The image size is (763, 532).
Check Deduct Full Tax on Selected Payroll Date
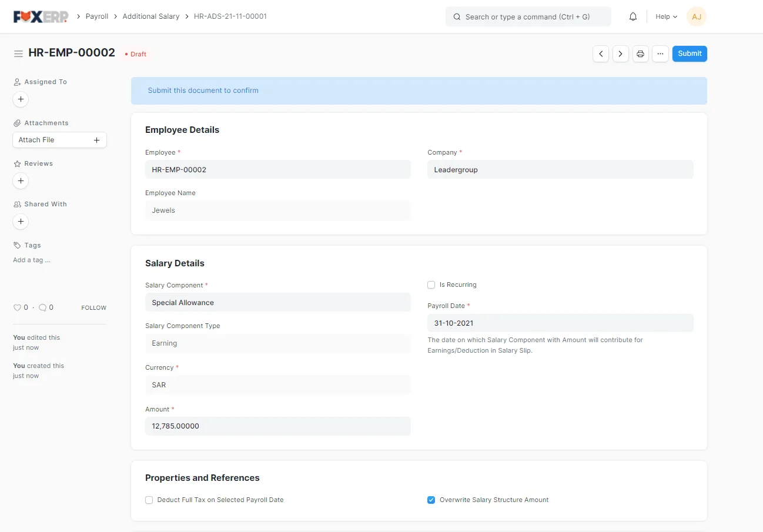(149, 500)
